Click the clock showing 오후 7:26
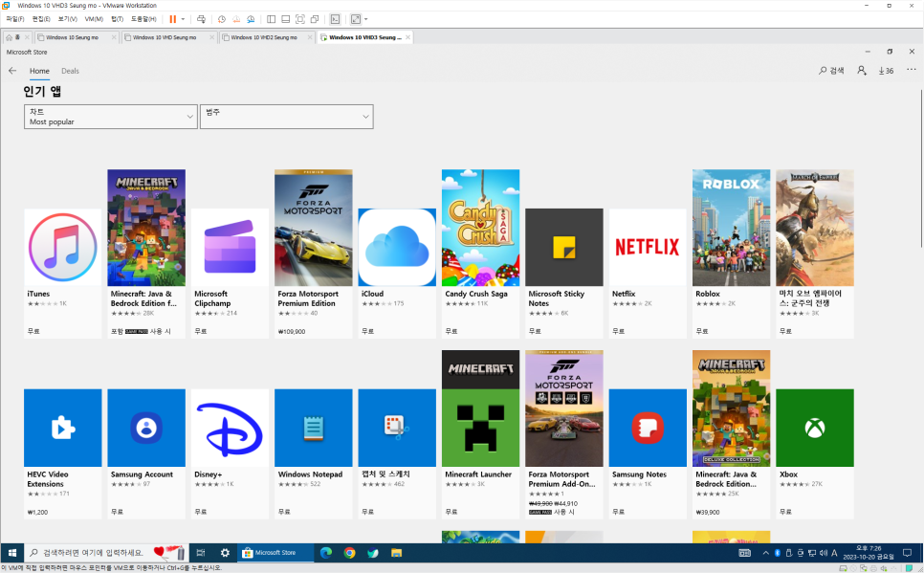 pos(868,553)
